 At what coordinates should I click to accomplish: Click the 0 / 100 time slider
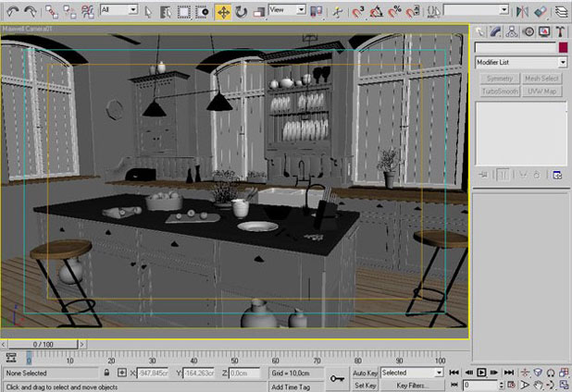44,344
